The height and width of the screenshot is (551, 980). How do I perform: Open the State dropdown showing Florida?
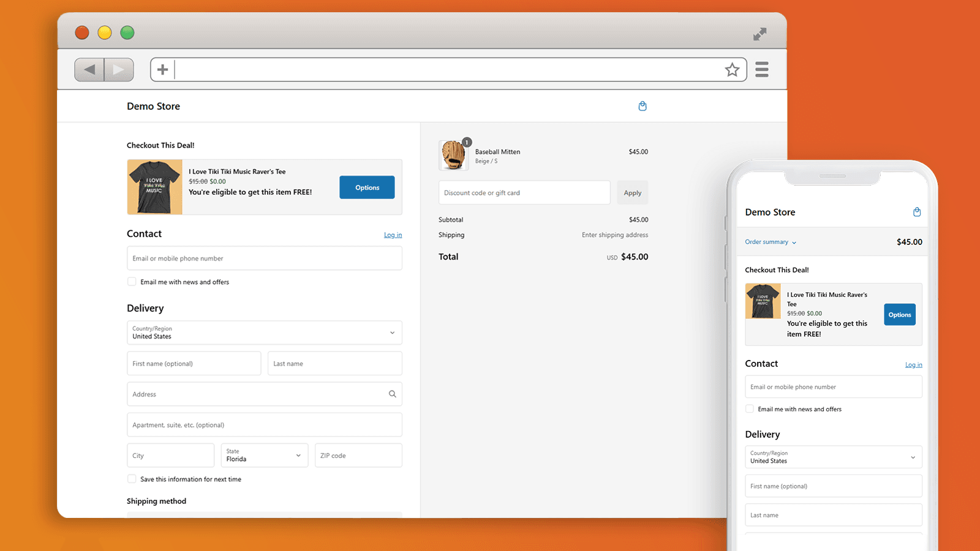click(264, 455)
